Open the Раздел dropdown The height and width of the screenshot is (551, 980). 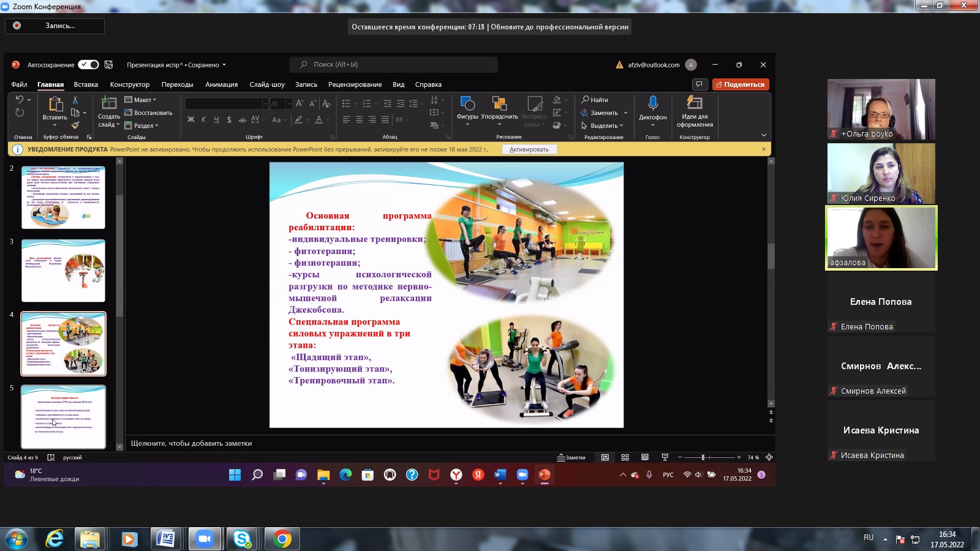(x=141, y=126)
